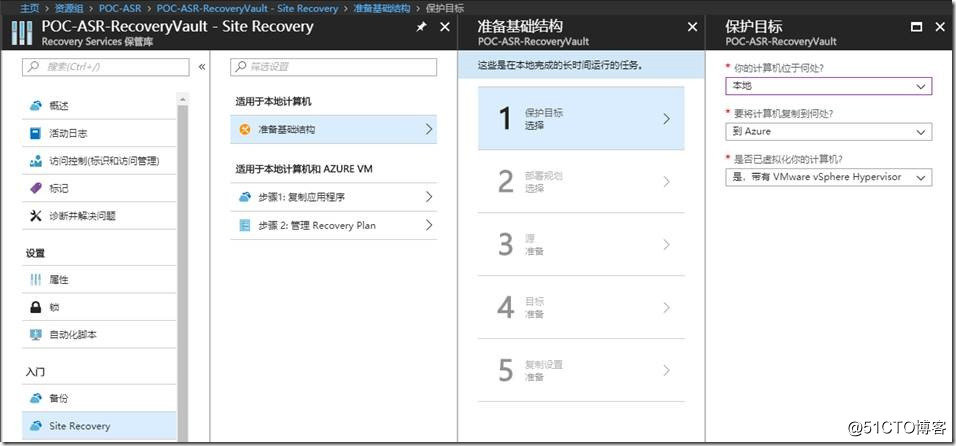Open 活动日志 menu item
Viewport: 956px width, 446px height.
99,133
